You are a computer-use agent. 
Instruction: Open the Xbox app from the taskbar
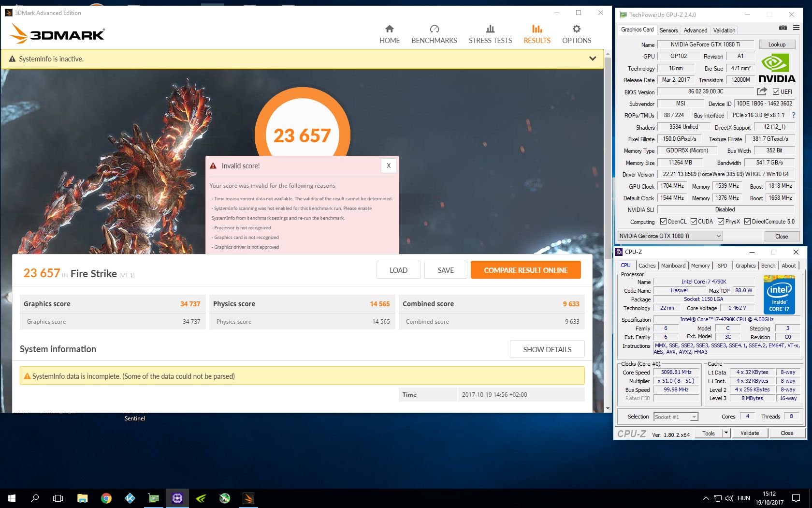(x=225, y=498)
